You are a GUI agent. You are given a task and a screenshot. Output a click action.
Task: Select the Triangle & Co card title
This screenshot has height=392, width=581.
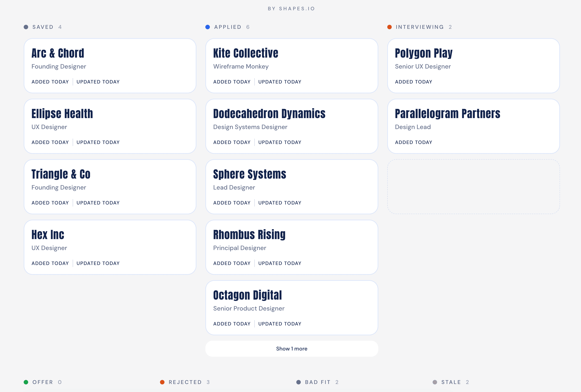[x=61, y=174]
